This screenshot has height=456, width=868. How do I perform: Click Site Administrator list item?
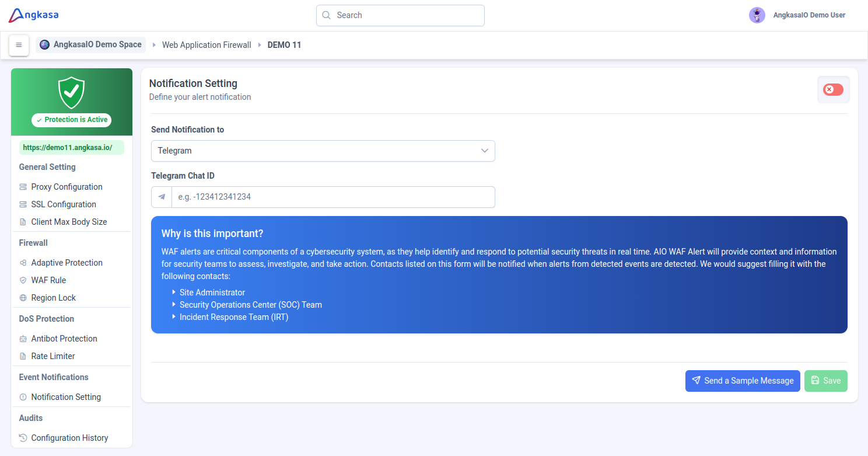[x=212, y=293]
